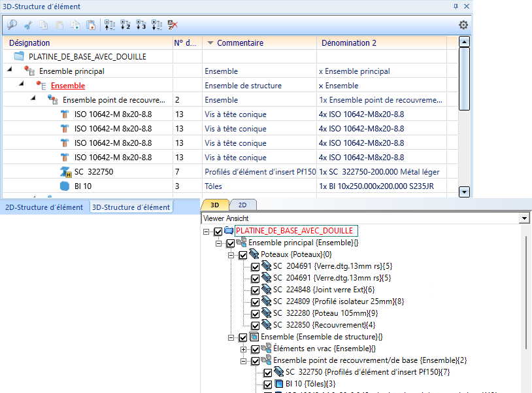The width and height of the screenshot is (532, 393).
Task: Open the gear settings icon
Action: 463,25
